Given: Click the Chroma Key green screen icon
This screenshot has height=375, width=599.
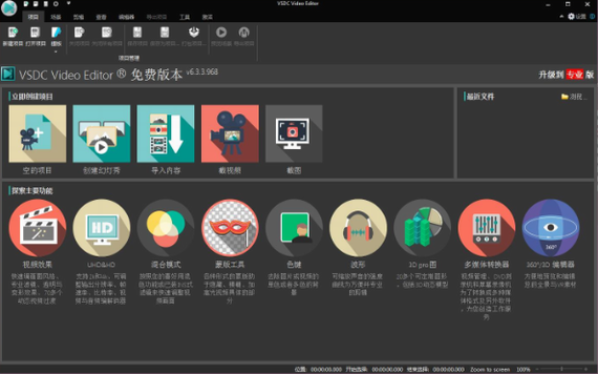Looking at the screenshot, I should click(x=294, y=228).
